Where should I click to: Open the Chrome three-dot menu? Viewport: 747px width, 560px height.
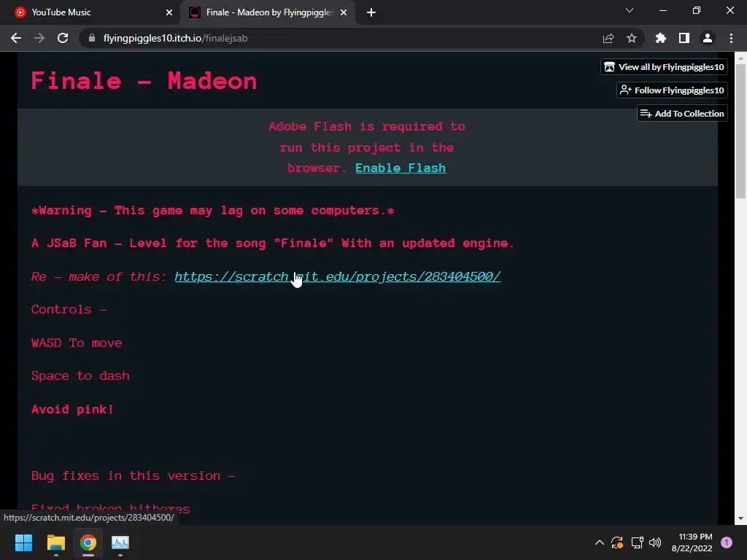(x=731, y=38)
